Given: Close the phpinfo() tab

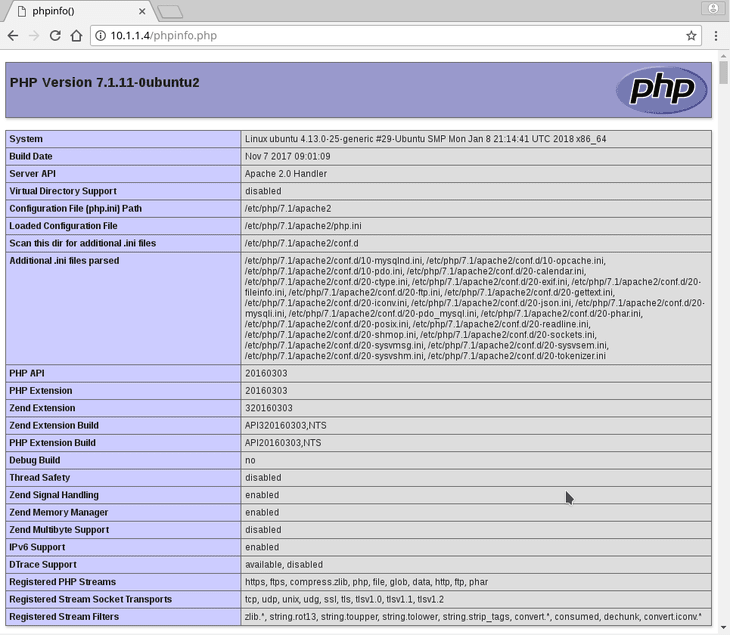Looking at the screenshot, I should coord(142,11).
